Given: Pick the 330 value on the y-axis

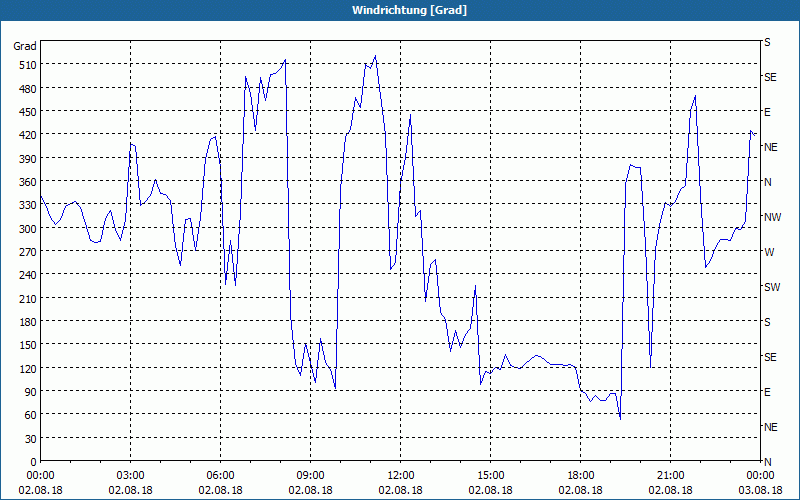Looking at the screenshot, I should (x=28, y=205).
